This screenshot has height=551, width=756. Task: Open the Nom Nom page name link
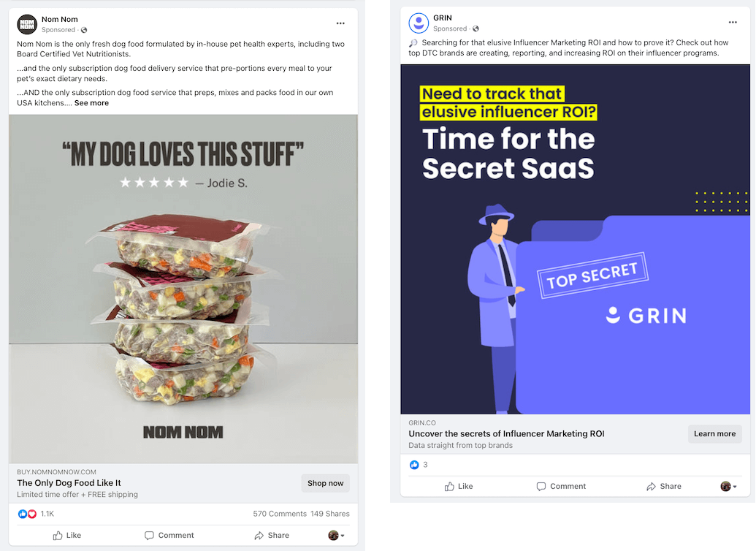tap(60, 20)
